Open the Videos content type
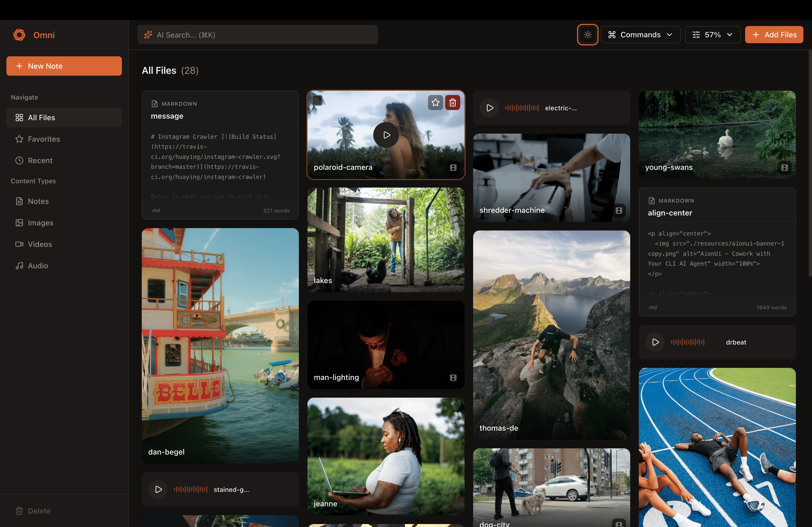Viewport: 812px width, 527px height. [x=40, y=244]
